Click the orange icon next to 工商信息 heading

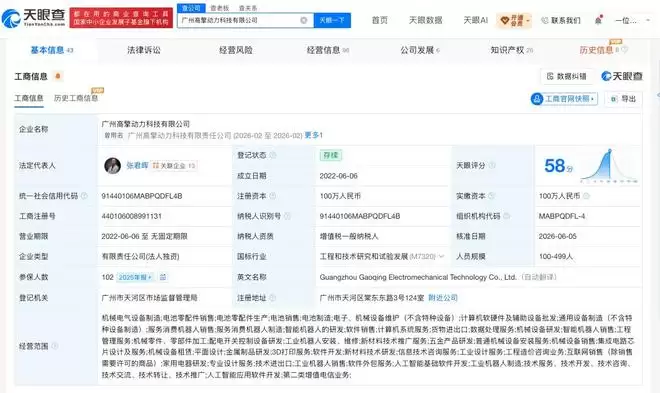tap(58, 76)
